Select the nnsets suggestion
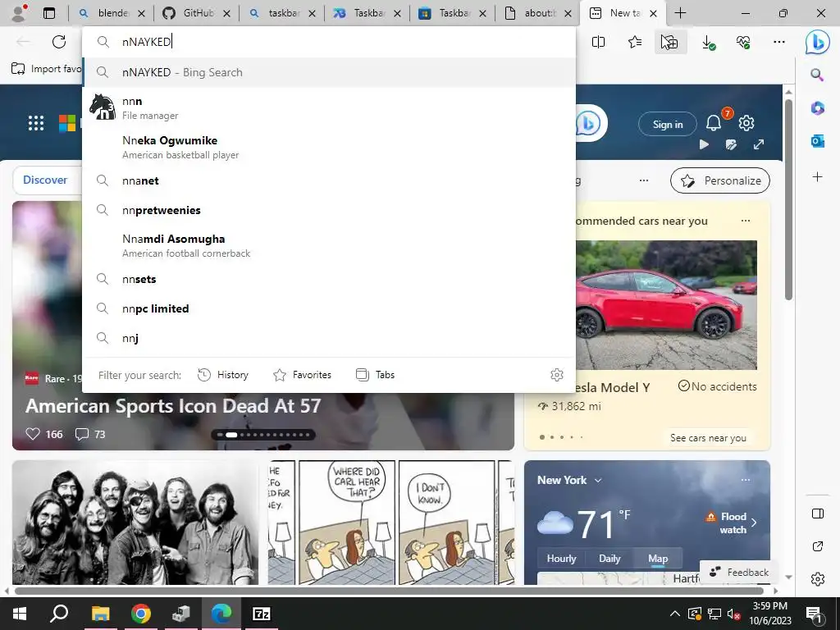840x630 pixels. click(330, 279)
